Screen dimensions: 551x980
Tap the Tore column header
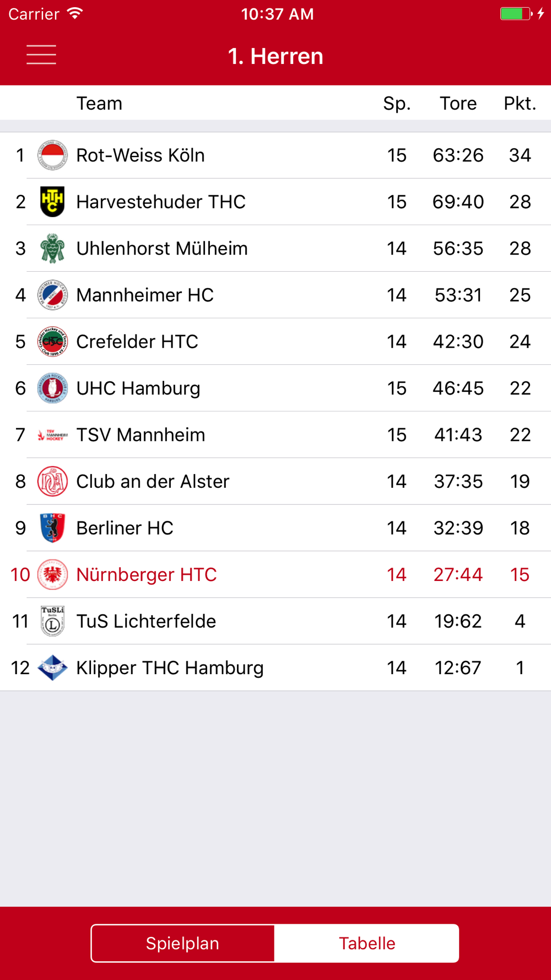(458, 103)
